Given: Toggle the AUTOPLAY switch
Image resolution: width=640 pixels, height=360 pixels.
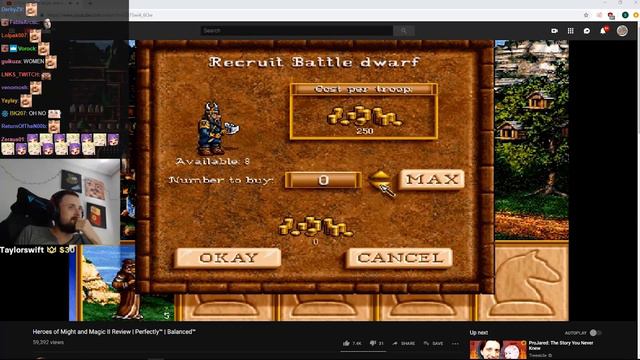Looking at the screenshot, I should pos(595,333).
